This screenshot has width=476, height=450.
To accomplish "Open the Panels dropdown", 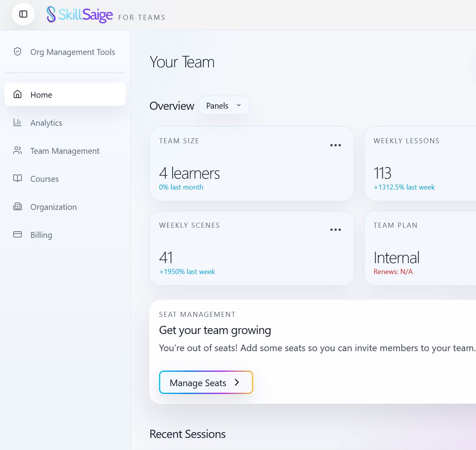I will (x=224, y=105).
